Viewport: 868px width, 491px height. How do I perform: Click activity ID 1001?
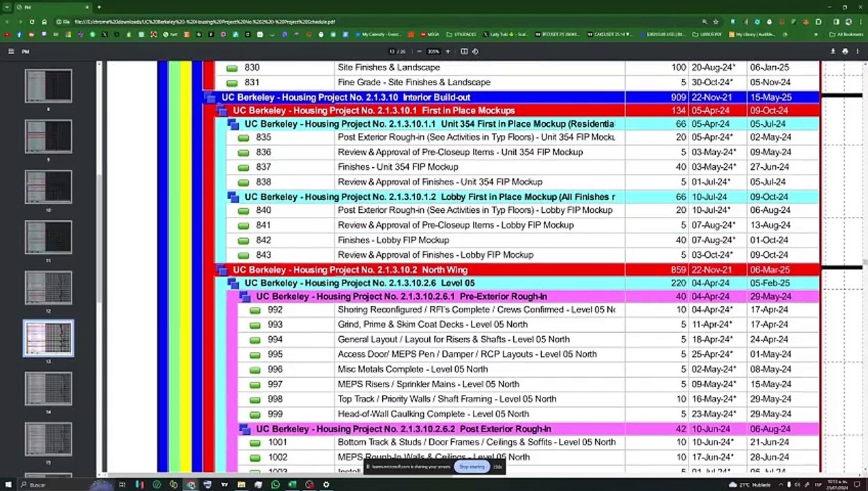click(278, 442)
